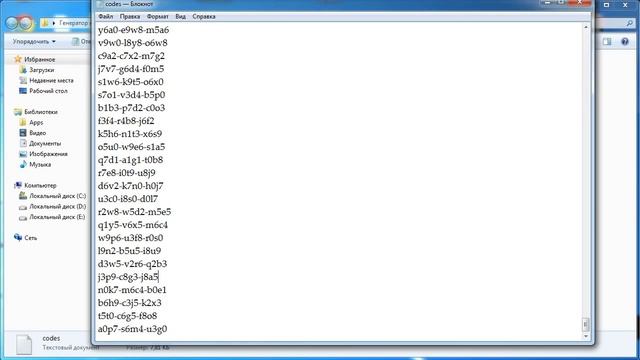Open the Изображения library in Explorer
Viewport: 640px width, 360px height.
click(x=48, y=154)
